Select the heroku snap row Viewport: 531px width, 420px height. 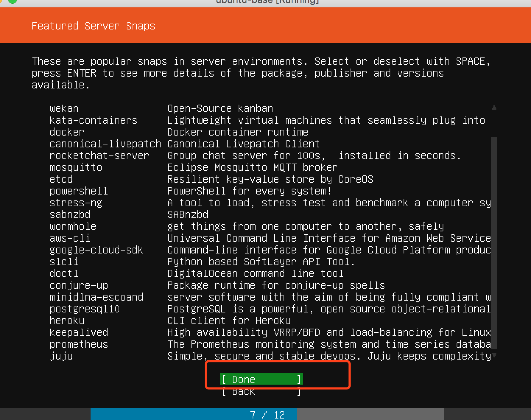(270, 321)
